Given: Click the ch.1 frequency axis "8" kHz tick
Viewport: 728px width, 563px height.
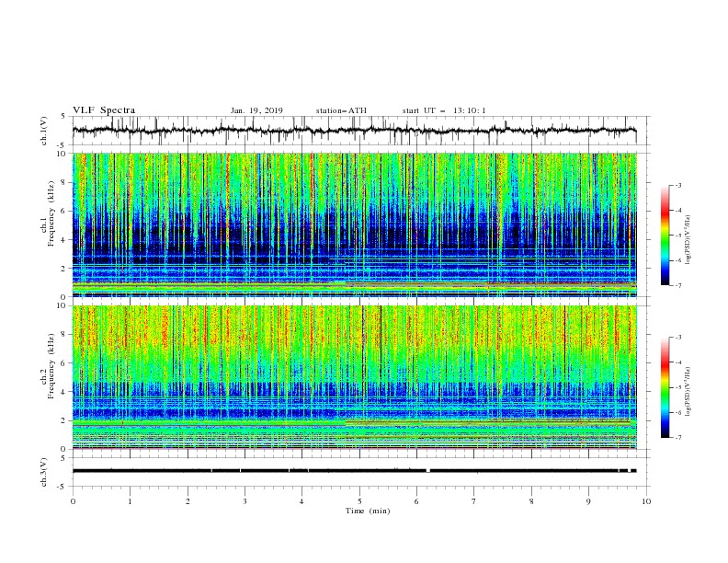Looking at the screenshot, I should 64,182.
